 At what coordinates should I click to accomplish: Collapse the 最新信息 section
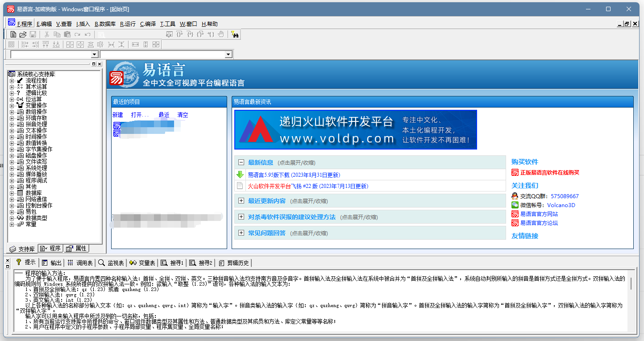coord(241,163)
